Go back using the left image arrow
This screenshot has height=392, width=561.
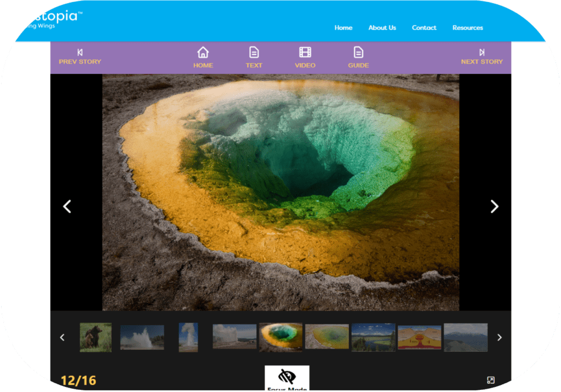[x=67, y=207]
